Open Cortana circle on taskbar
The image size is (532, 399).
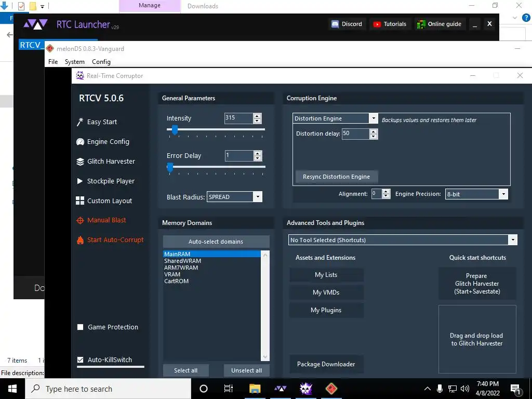[204, 389]
